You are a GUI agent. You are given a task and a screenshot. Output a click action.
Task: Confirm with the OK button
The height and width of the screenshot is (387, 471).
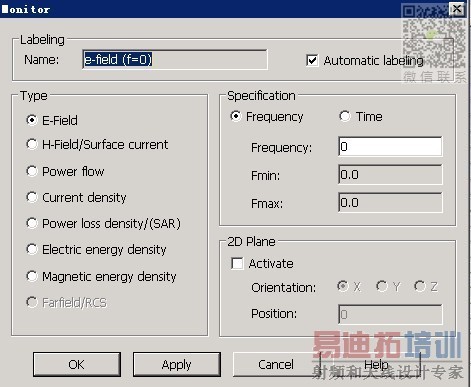[x=77, y=364]
